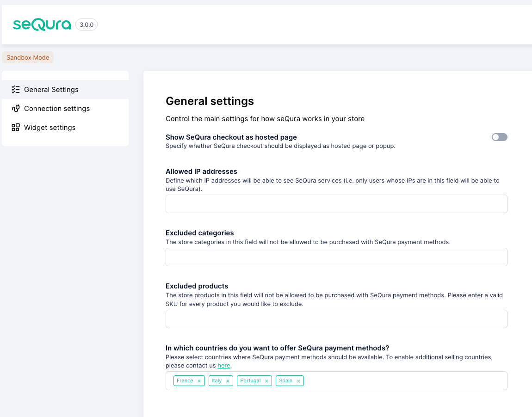
Task: Click the General settings page heading
Action: (x=210, y=101)
